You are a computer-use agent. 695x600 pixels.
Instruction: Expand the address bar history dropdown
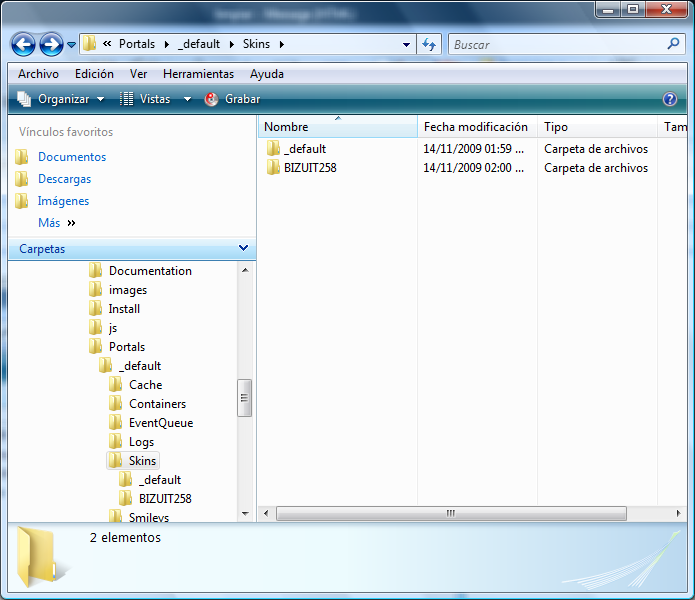coord(406,45)
